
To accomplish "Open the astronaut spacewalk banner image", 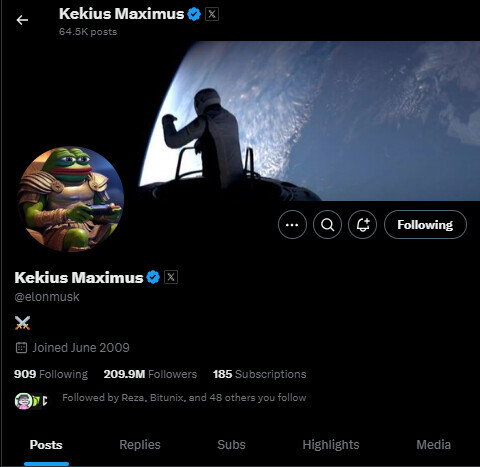I will [308, 121].
